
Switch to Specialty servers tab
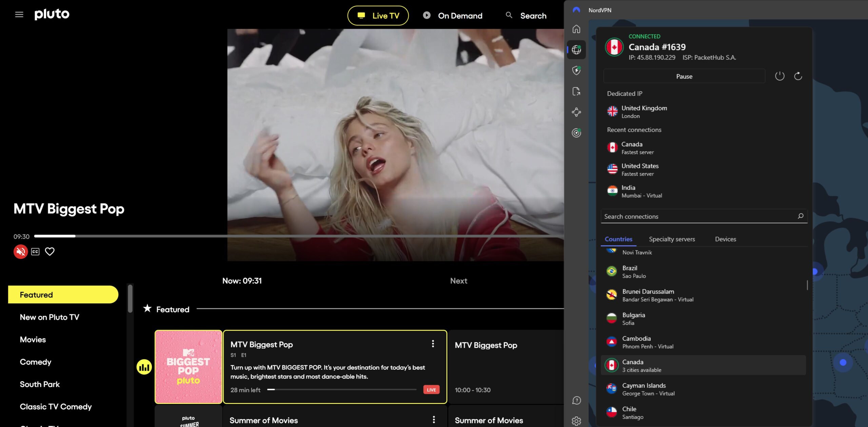pos(672,239)
